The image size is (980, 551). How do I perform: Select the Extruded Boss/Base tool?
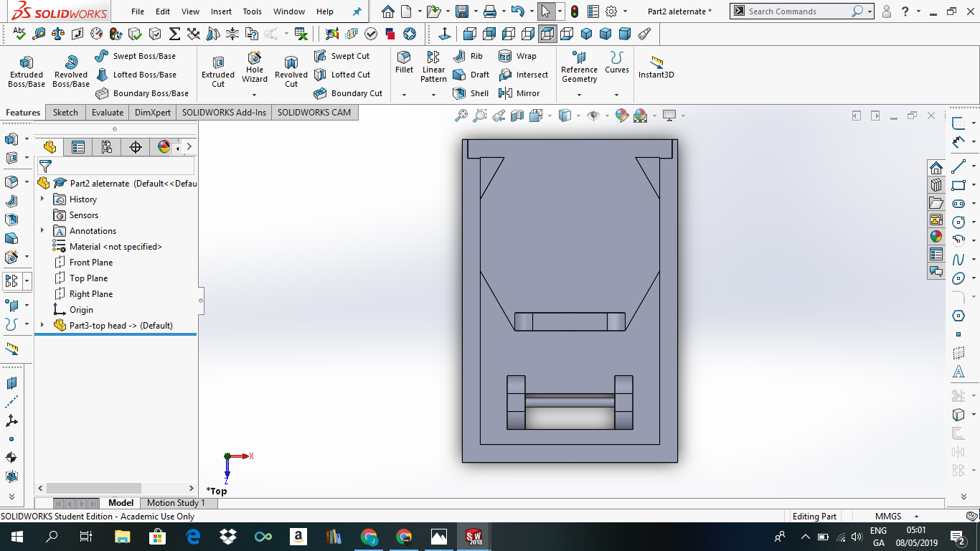[x=26, y=71]
